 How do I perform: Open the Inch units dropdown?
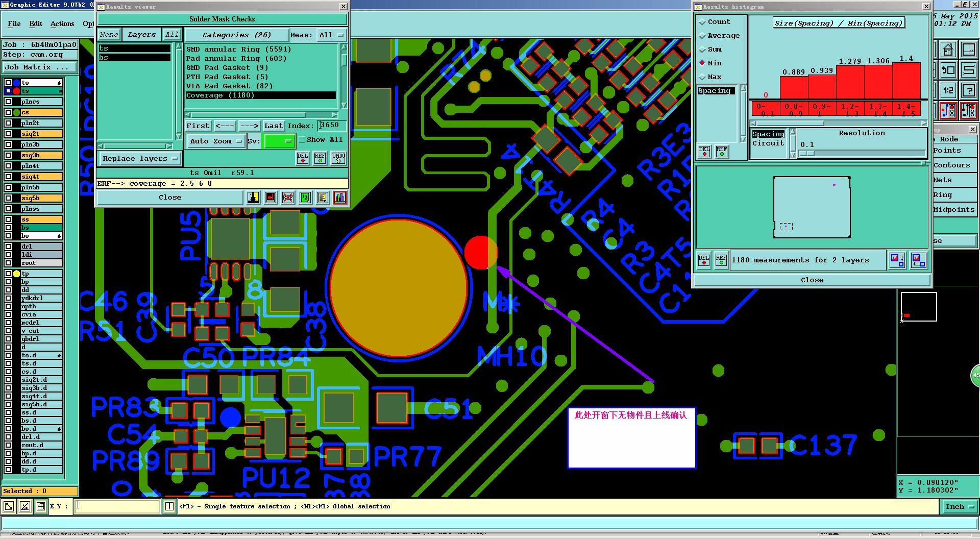(959, 506)
